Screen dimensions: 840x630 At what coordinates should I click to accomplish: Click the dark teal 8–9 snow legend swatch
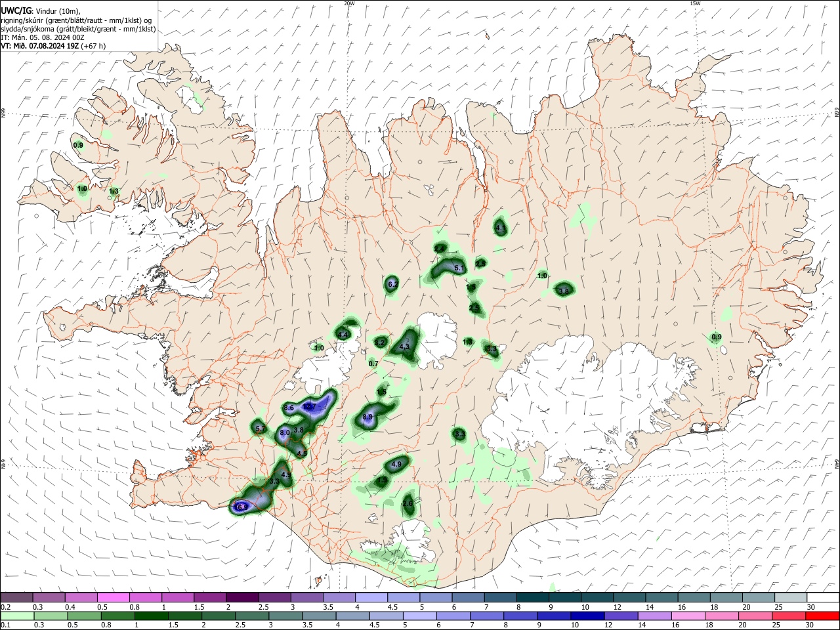[x=532, y=597]
